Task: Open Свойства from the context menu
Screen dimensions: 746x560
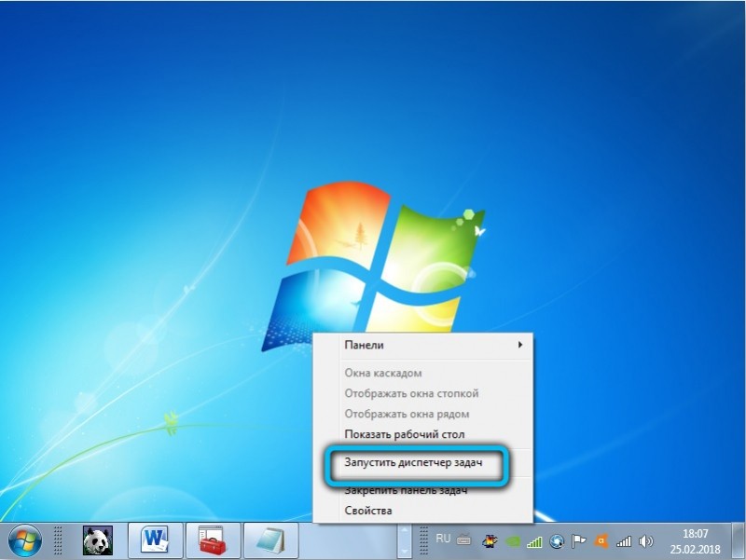Action: pyautogui.click(x=423, y=511)
